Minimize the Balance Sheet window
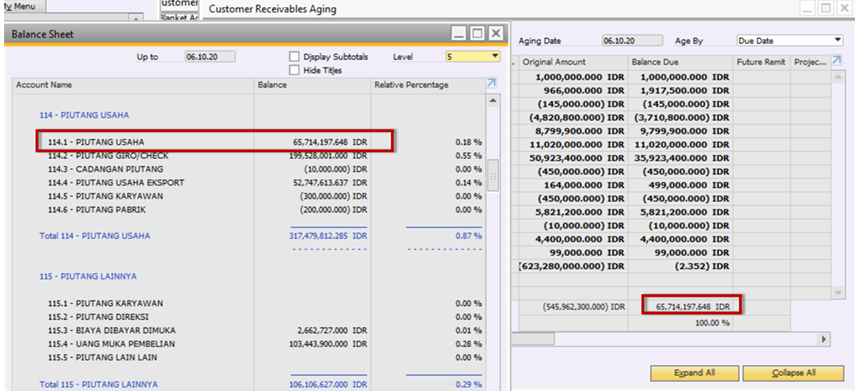This screenshot has width=855, height=391. click(459, 33)
